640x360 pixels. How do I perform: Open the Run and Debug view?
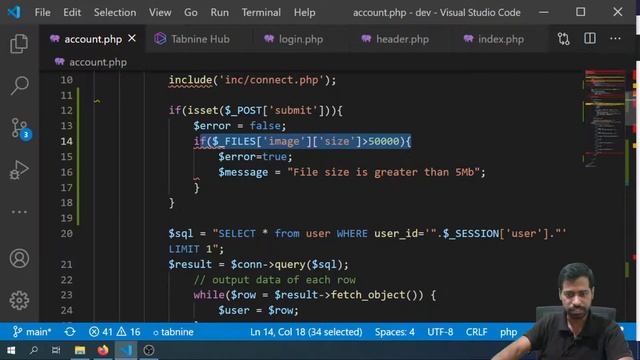(19, 170)
